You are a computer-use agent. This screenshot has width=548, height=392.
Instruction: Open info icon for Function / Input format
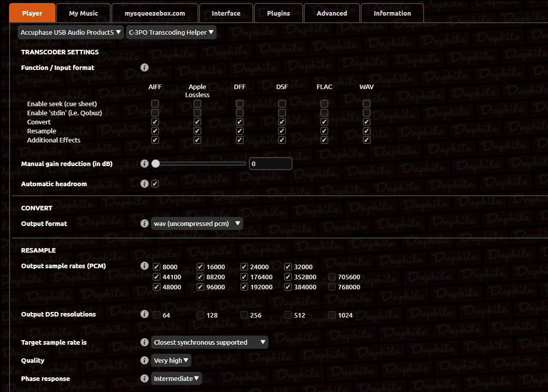tap(145, 67)
